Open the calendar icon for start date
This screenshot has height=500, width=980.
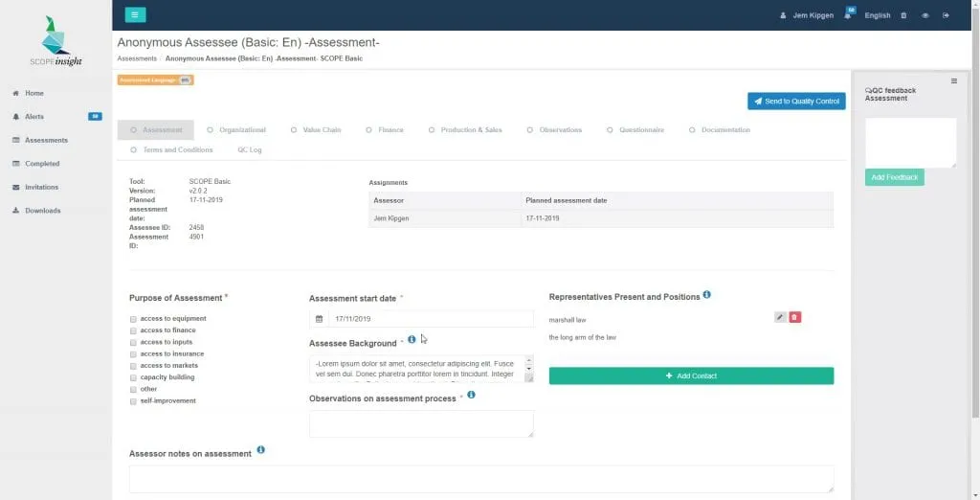319,319
